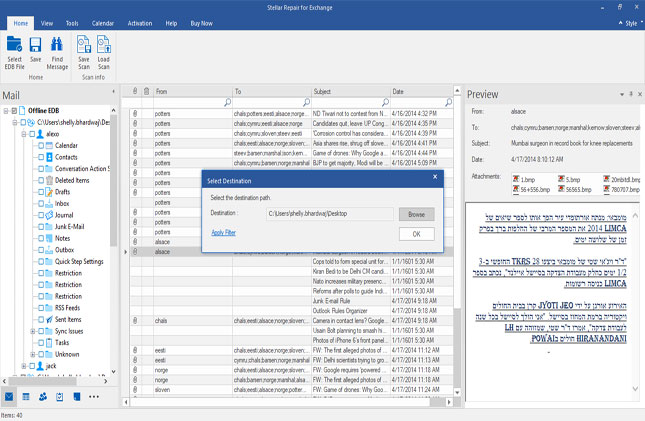This screenshot has height=421, width=645.
Task: Open the Help ribbon tab
Action: pos(171,23)
